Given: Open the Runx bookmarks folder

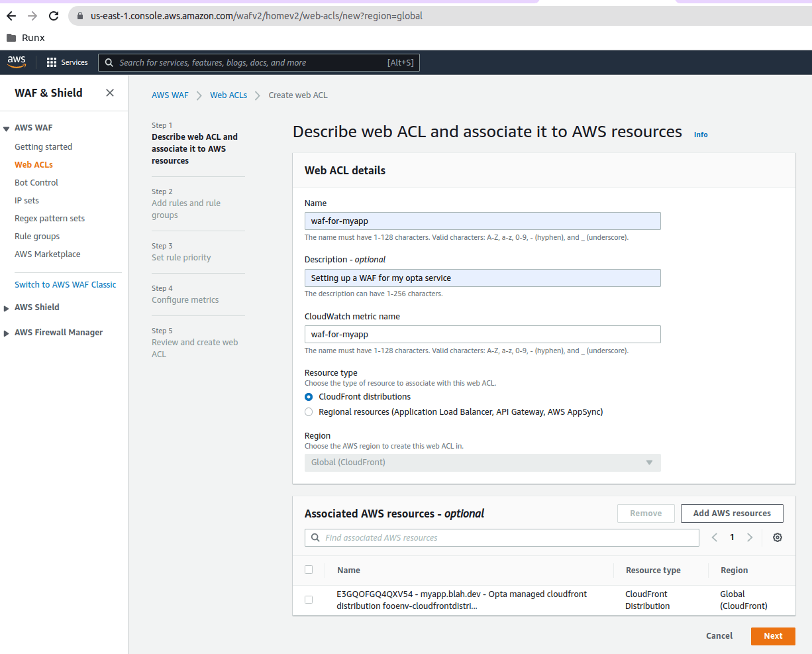Looking at the screenshot, I should (26, 38).
